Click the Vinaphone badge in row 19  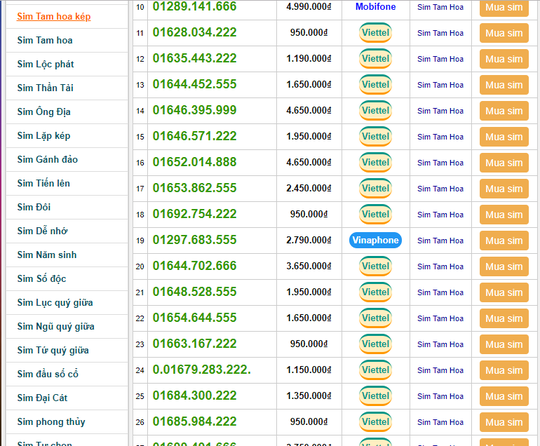coord(375,240)
